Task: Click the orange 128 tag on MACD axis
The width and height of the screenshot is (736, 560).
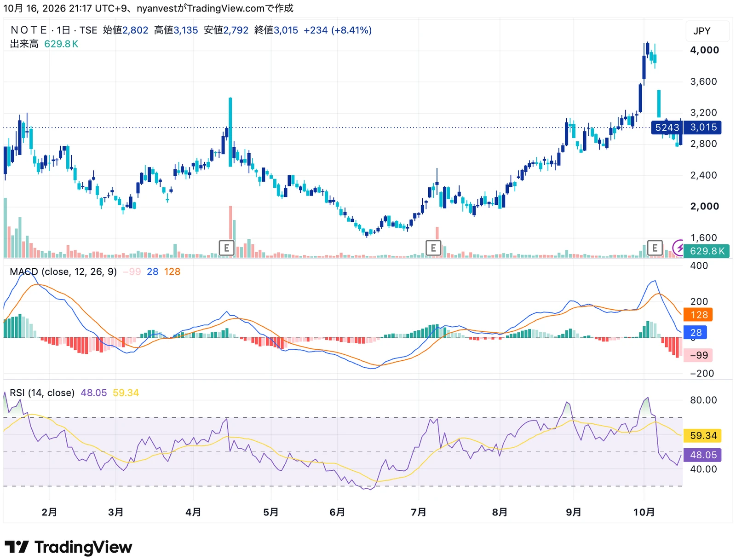Action: click(698, 315)
